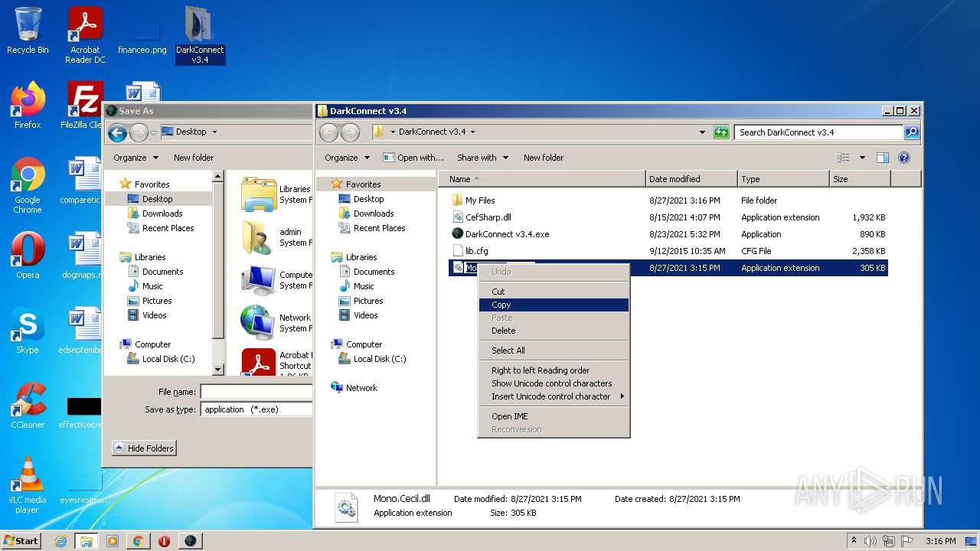This screenshot has height=551, width=980.
Task: Open the views options dropdown arrow
Action: point(862,158)
